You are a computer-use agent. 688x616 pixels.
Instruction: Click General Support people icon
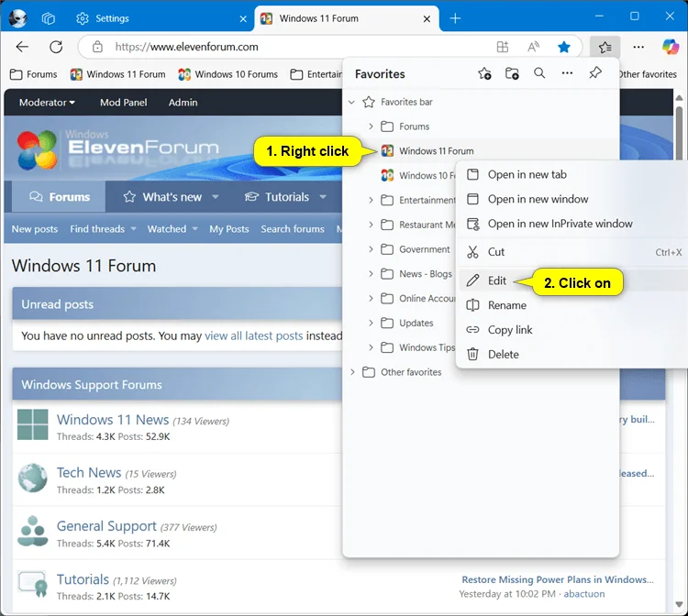point(32,531)
